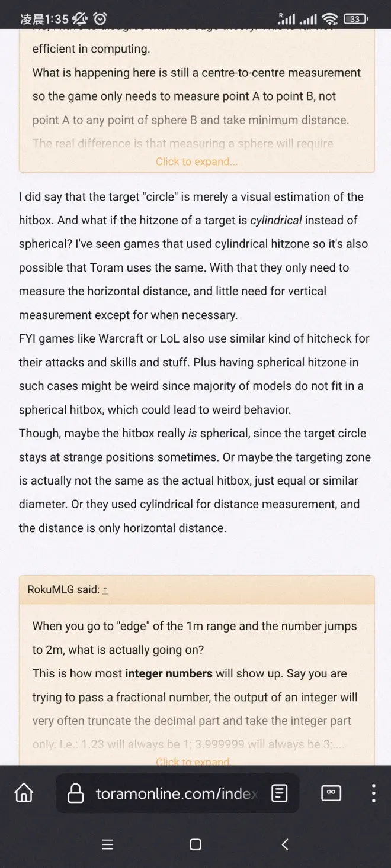This screenshot has width=391, height=868.
Task: Tap the italic word 'cylindrical' in post
Action: pyautogui.click(x=276, y=220)
